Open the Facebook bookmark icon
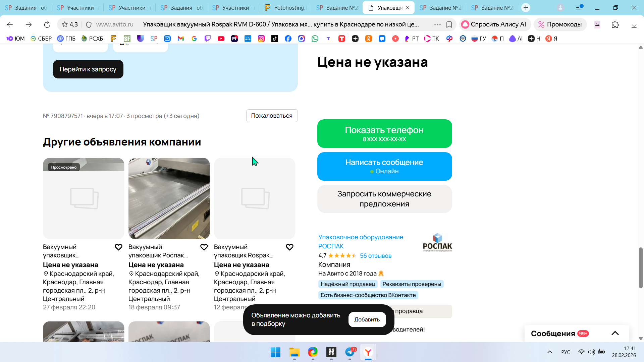The image size is (644, 362). pos(288,39)
